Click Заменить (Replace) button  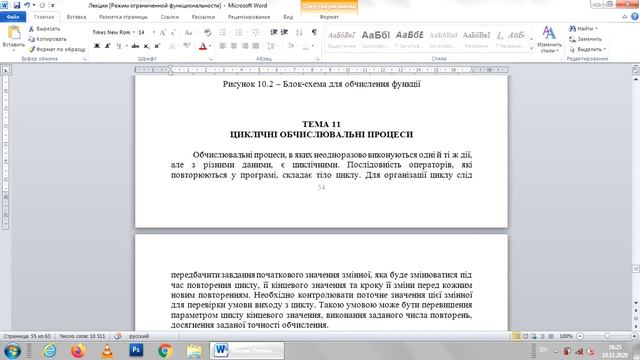586,39
